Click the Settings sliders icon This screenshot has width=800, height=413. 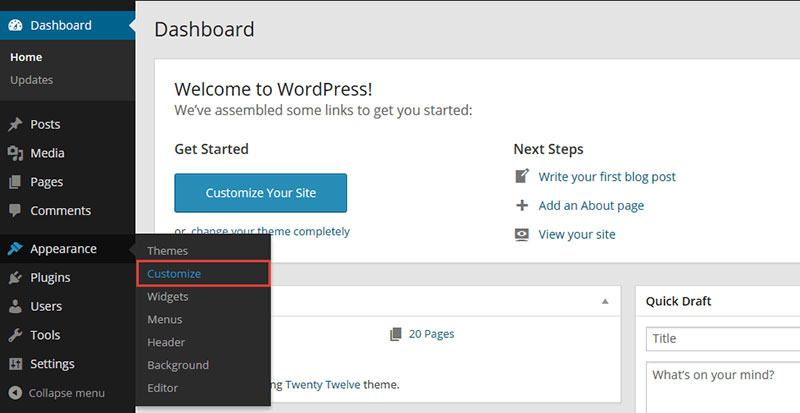coord(15,364)
